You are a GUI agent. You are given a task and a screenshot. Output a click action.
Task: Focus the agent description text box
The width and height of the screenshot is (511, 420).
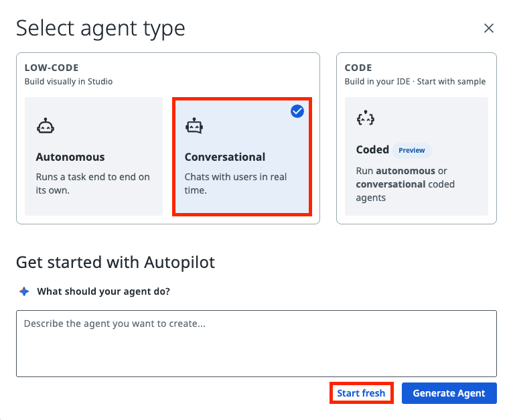click(x=257, y=344)
